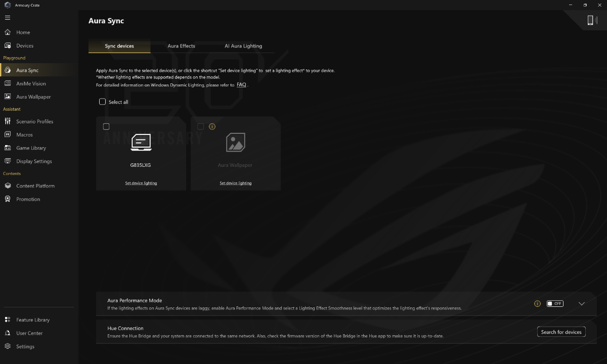Click the Devices icon in sidebar
Image resolution: width=607 pixels, height=364 pixels.
click(x=8, y=45)
